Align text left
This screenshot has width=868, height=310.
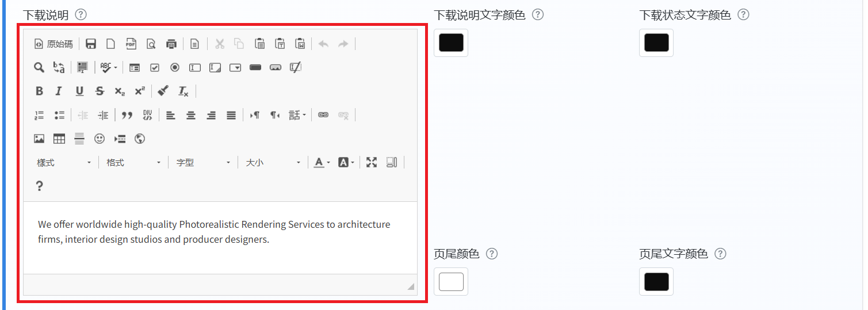point(171,115)
